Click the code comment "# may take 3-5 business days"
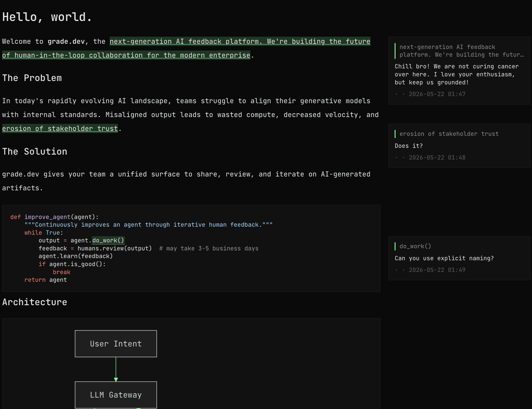 tap(209, 248)
